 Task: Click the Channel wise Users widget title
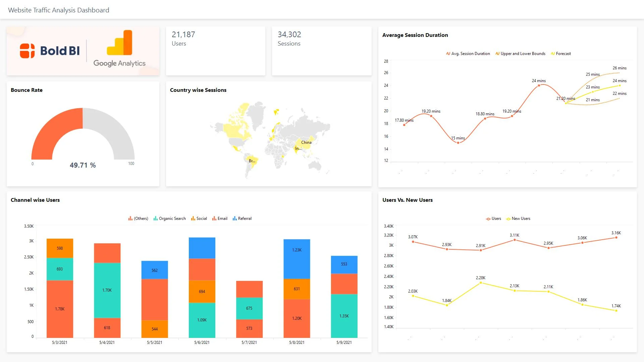click(35, 200)
